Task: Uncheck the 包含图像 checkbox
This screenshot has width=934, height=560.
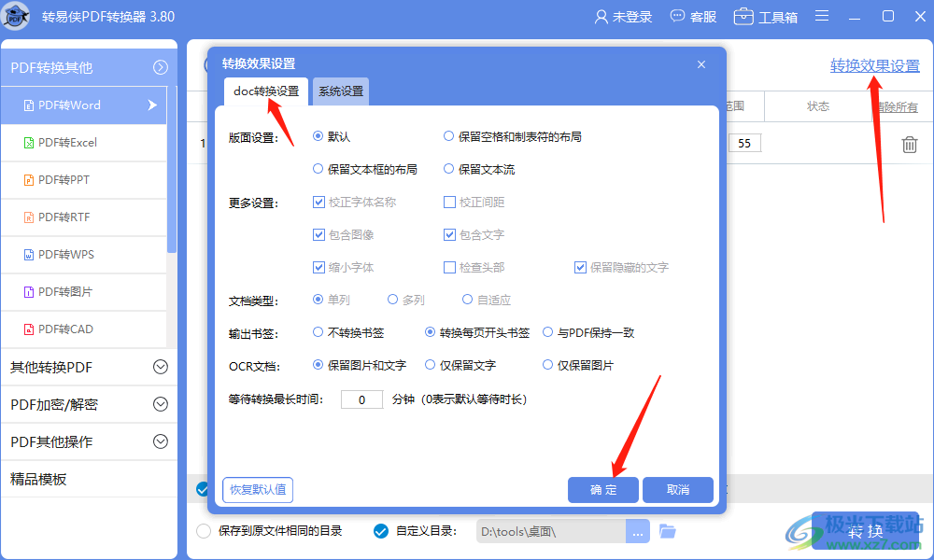Action: (x=319, y=234)
